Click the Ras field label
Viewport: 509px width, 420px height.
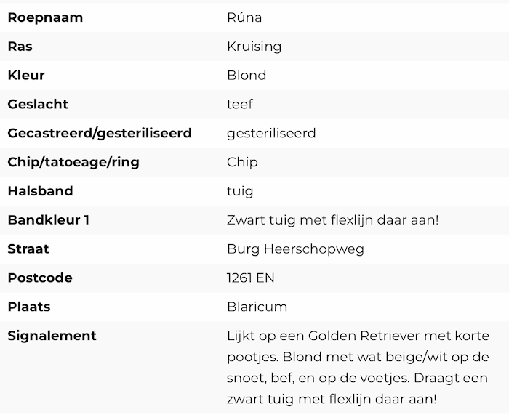(x=20, y=47)
